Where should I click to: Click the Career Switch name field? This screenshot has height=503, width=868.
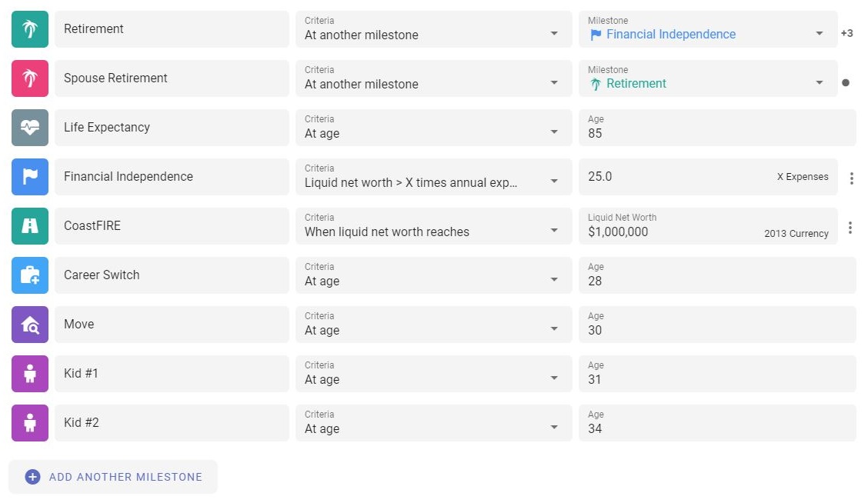point(171,275)
